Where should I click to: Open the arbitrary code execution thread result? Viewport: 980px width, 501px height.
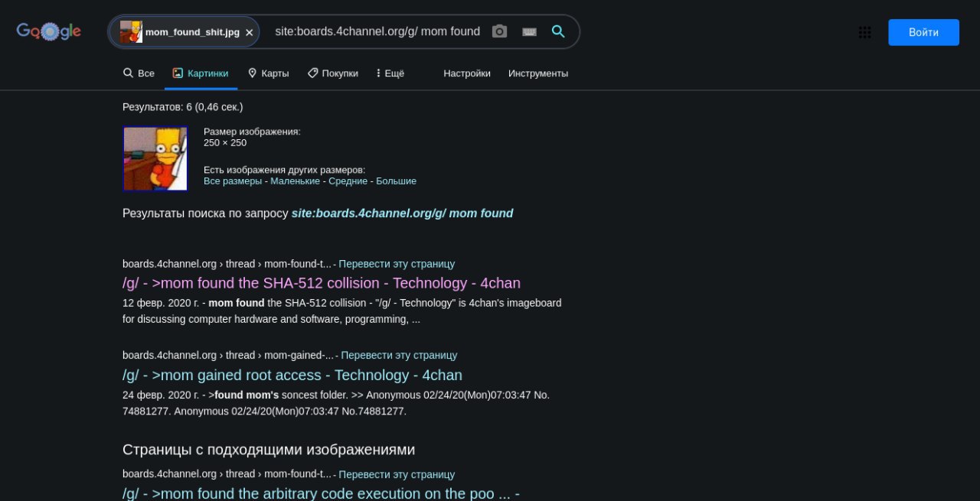(322, 493)
